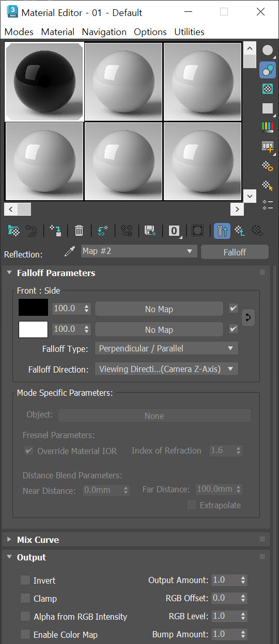
Task: Click the RGB Offset spinner arrows
Action: tap(243, 598)
